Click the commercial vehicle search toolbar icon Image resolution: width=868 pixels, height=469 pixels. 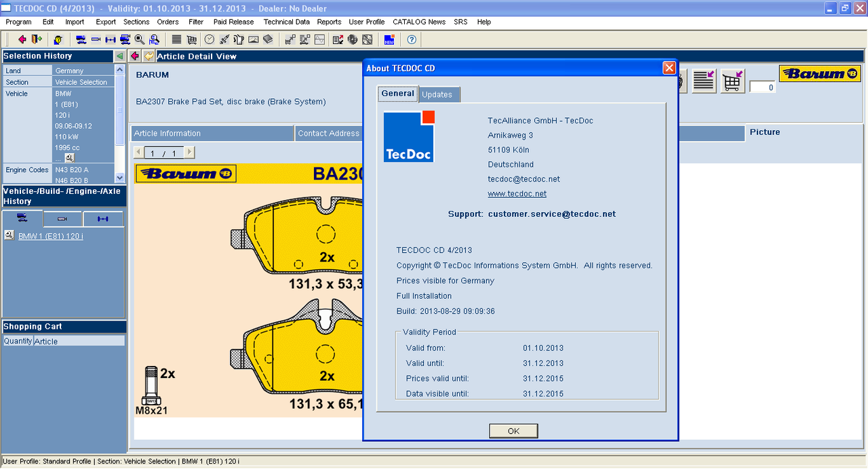pyautogui.click(x=125, y=39)
